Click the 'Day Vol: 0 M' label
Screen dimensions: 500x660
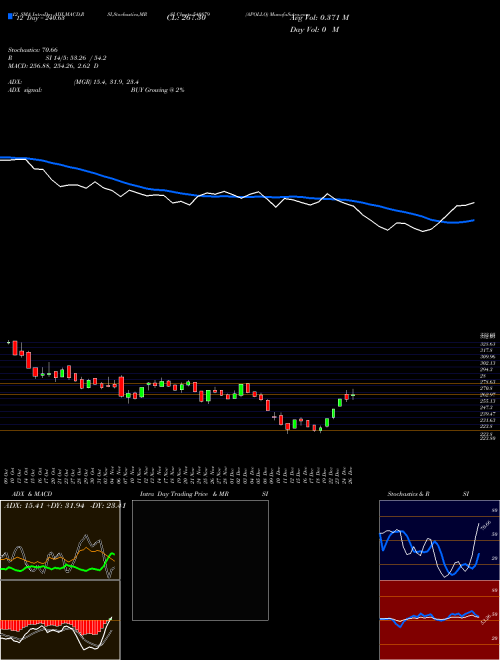[x=314, y=30]
